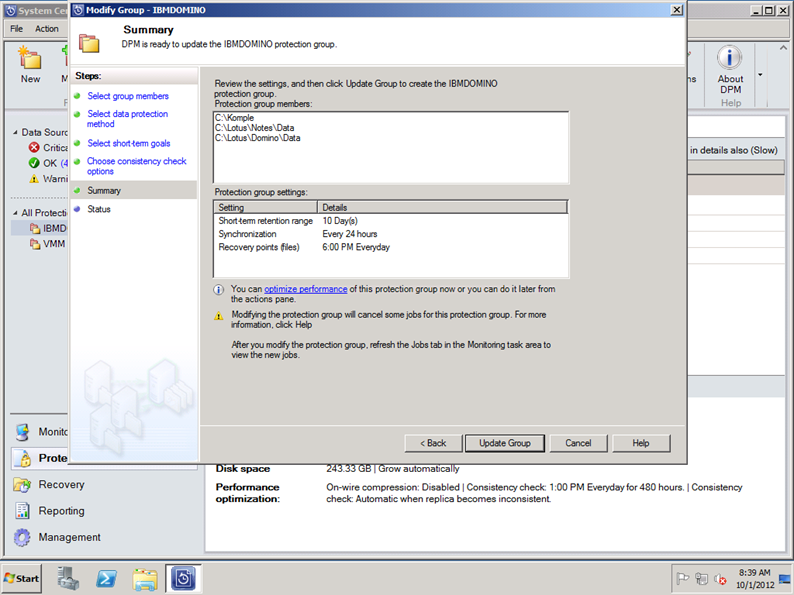
Task: Open Management workspace in navigation
Action: [x=57, y=537]
